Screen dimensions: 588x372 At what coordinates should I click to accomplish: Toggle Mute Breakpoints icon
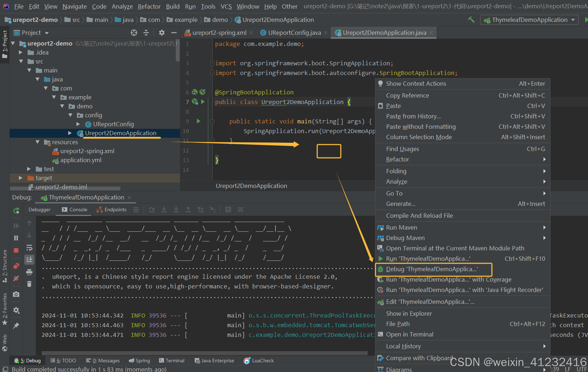click(x=16, y=278)
